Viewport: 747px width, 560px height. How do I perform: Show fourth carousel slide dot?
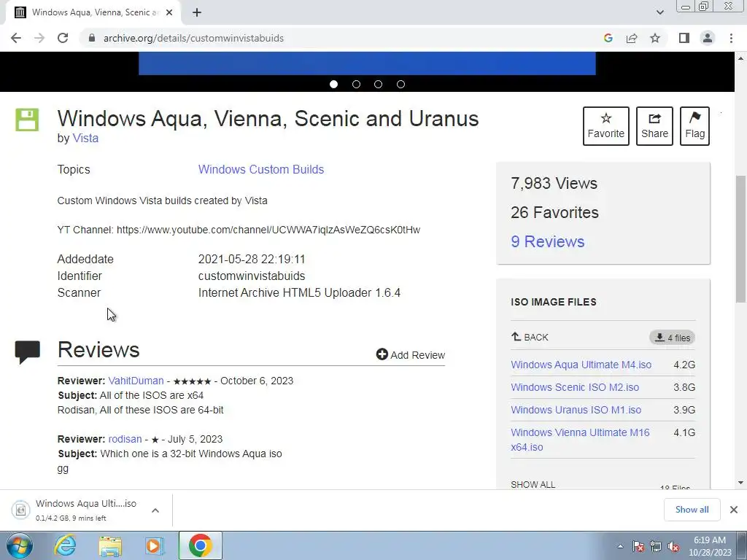coord(400,85)
